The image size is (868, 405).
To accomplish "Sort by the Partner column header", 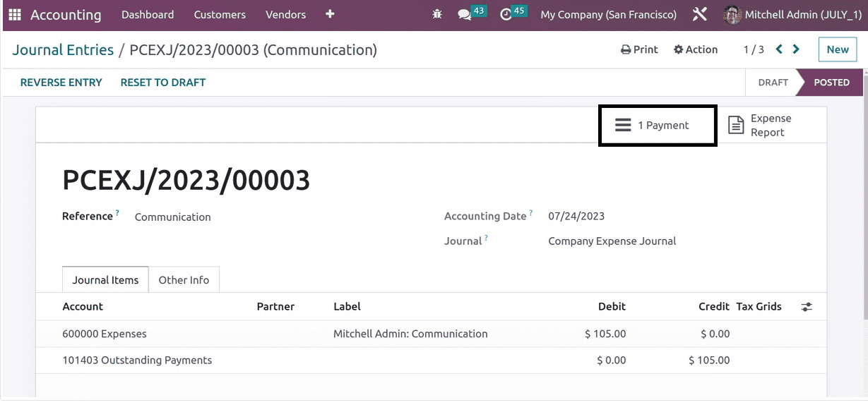I will (x=275, y=307).
